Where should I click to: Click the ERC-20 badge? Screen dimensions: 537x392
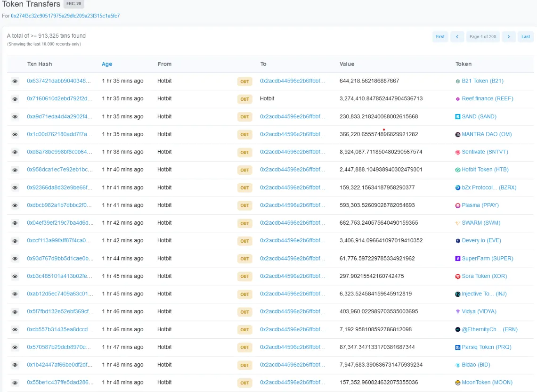(x=73, y=4)
